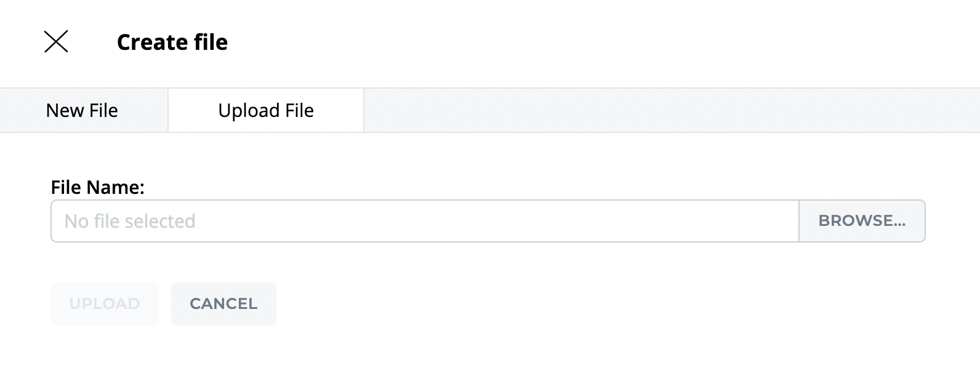Click the empty tab bar right of Upload File
This screenshot has height=389, width=980.
tap(671, 111)
